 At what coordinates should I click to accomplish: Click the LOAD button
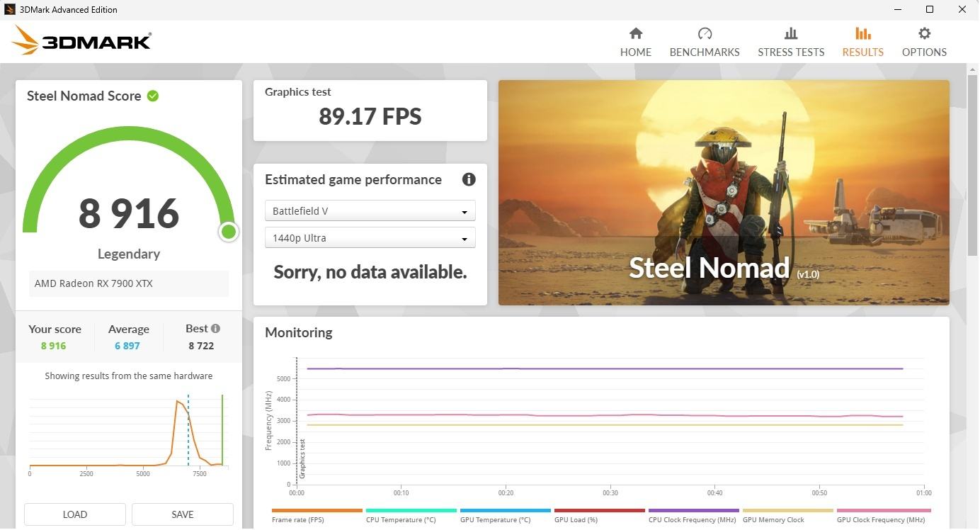tap(75, 514)
